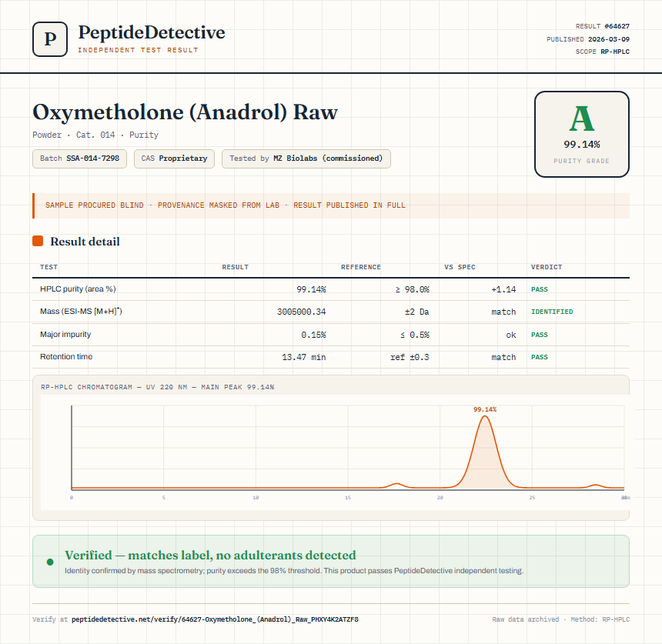The image size is (662, 644).
Task: Click the Verified — matches label heading
Action: tap(210, 556)
